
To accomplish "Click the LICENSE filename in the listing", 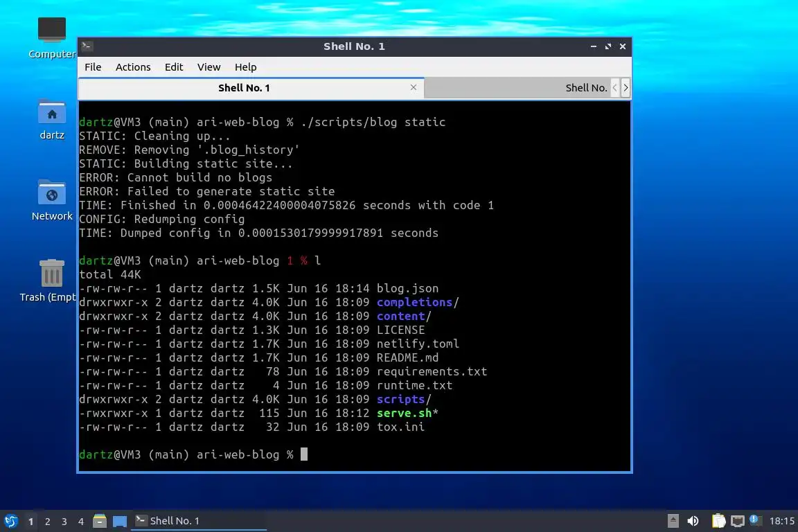I will tap(400, 330).
